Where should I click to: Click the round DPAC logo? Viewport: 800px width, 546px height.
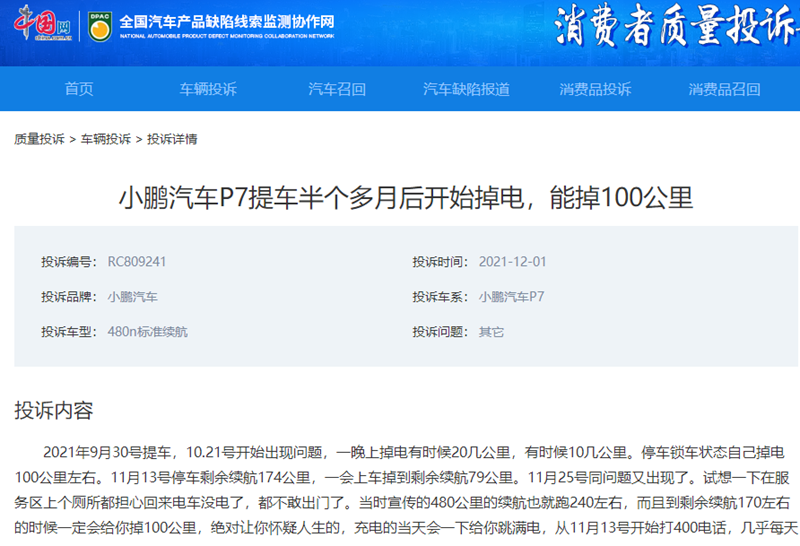click(x=98, y=25)
